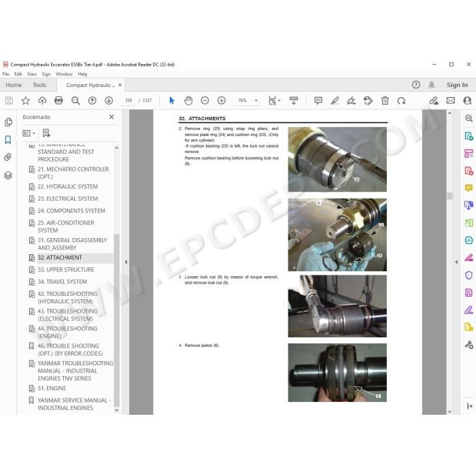Open Comment tool in right pane
This screenshot has height=476, width=476.
click(x=469, y=188)
